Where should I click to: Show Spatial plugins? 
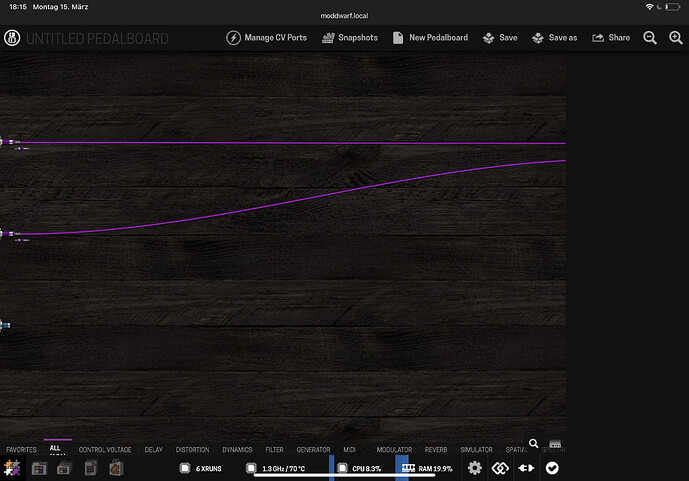(516, 450)
